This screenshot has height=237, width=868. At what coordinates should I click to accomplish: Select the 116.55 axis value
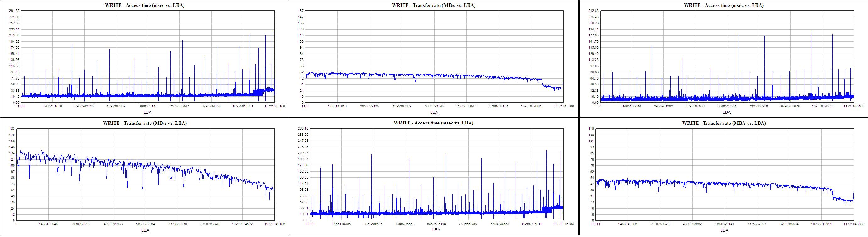tap(14, 66)
